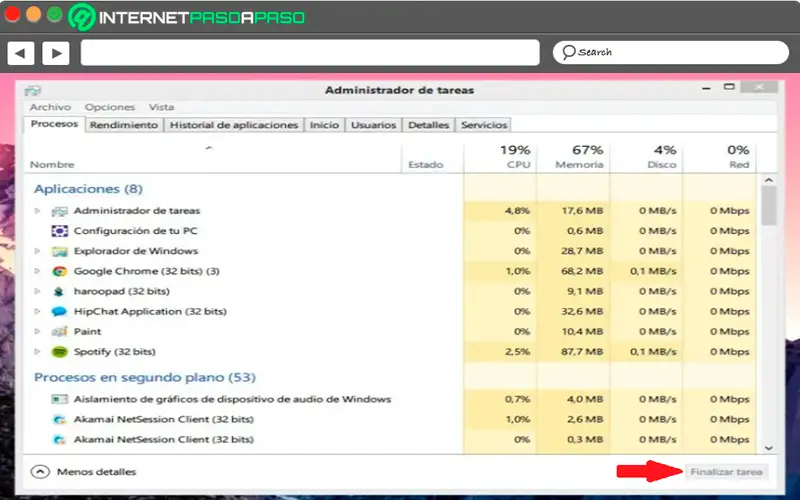Minimize the Administrador de tareas window

(706, 88)
